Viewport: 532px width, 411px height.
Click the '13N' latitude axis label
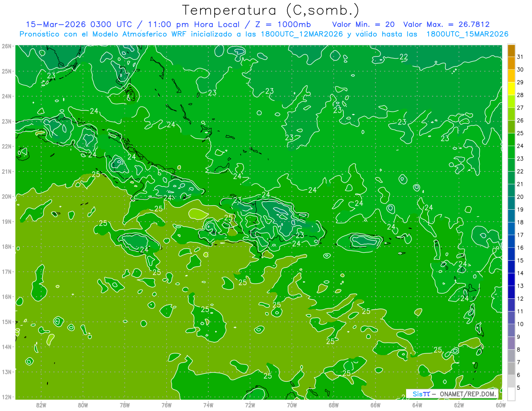click(6, 372)
